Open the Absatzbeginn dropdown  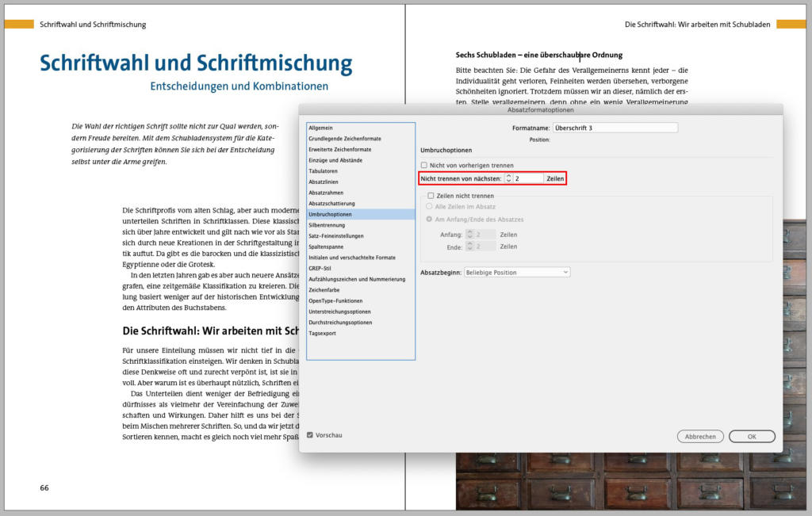pos(516,272)
